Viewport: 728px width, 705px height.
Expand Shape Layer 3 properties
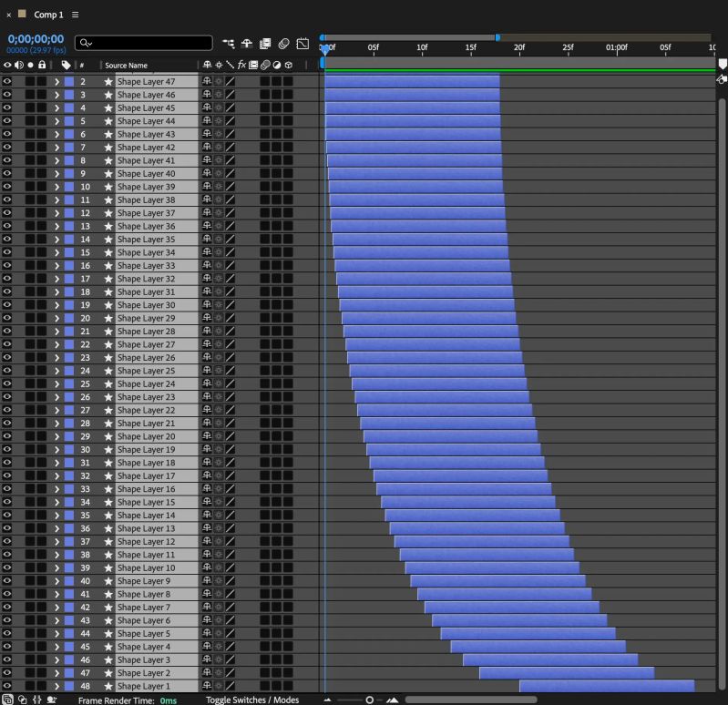[56, 660]
